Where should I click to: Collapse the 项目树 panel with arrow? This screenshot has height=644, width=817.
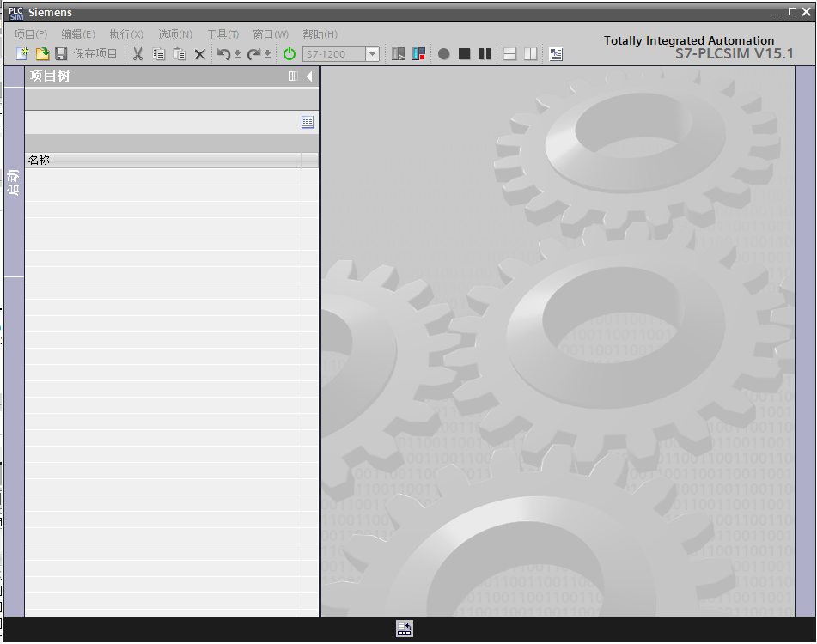pyautogui.click(x=309, y=76)
